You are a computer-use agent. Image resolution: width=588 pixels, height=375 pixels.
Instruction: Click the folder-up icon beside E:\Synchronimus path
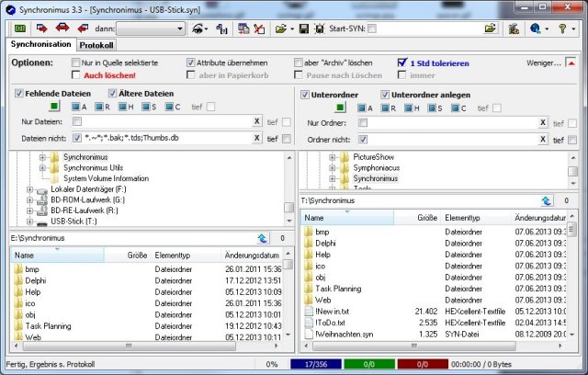[262, 236]
